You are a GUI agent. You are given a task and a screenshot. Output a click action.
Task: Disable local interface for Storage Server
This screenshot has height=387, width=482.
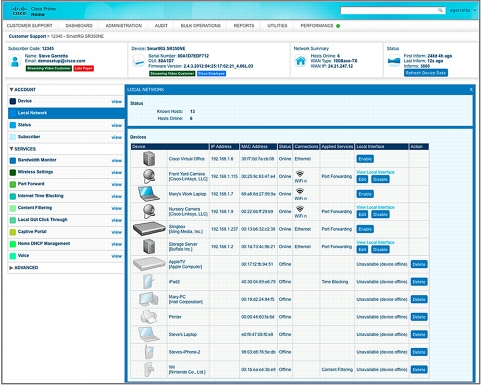(x=380, y=250)
